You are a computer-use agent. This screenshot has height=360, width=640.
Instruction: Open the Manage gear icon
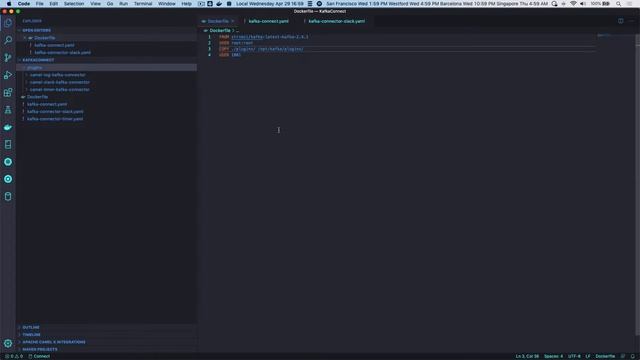tap(8, 344)
